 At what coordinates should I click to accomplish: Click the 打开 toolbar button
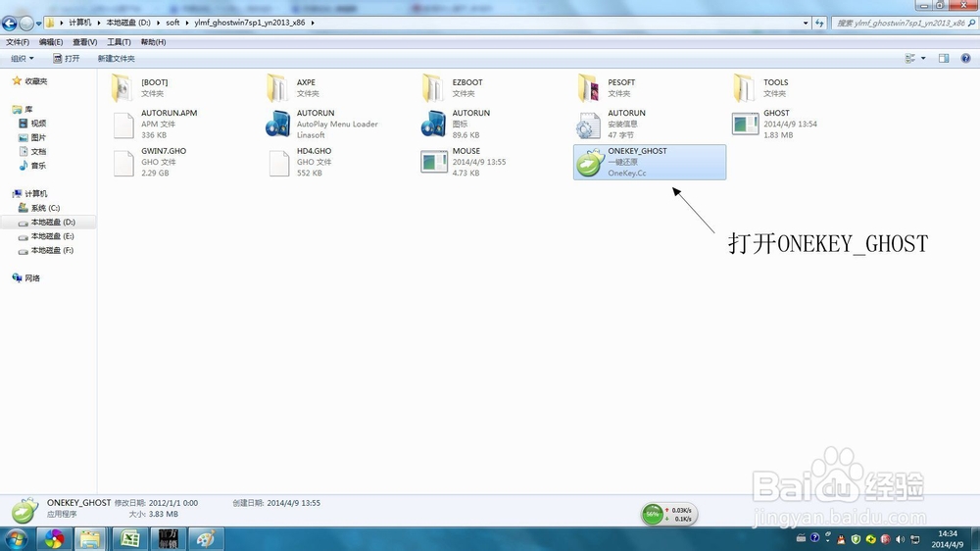click(x=67, y=58)
